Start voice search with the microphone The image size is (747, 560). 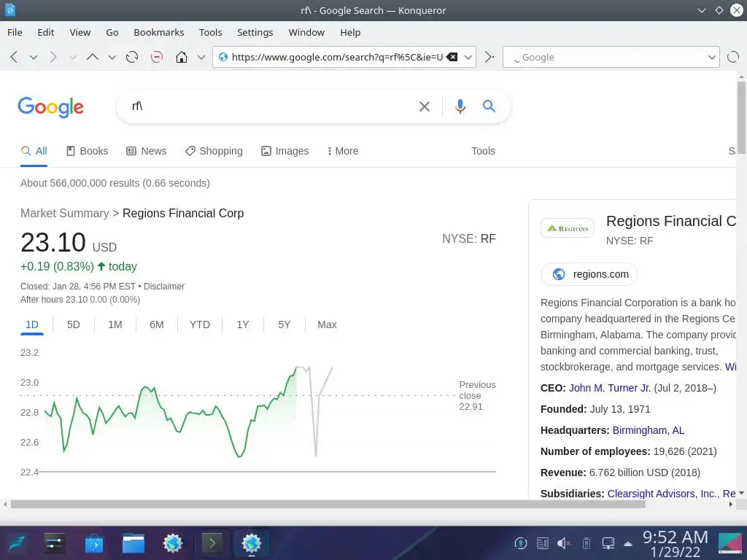(460, 106)
